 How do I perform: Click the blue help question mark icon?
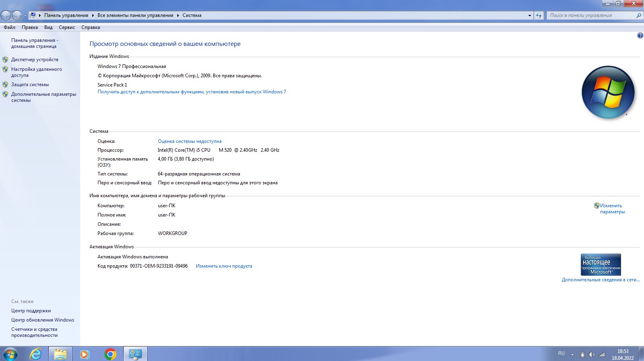coord(640,35)
